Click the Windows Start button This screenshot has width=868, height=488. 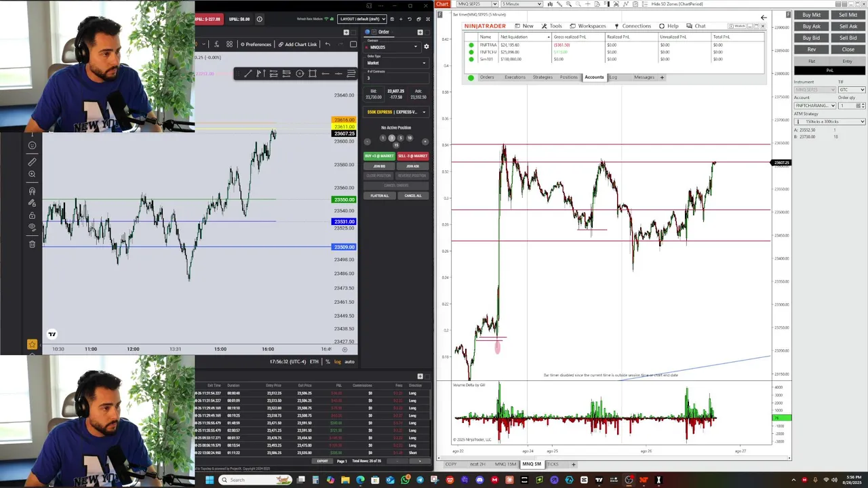pos(210,480)
